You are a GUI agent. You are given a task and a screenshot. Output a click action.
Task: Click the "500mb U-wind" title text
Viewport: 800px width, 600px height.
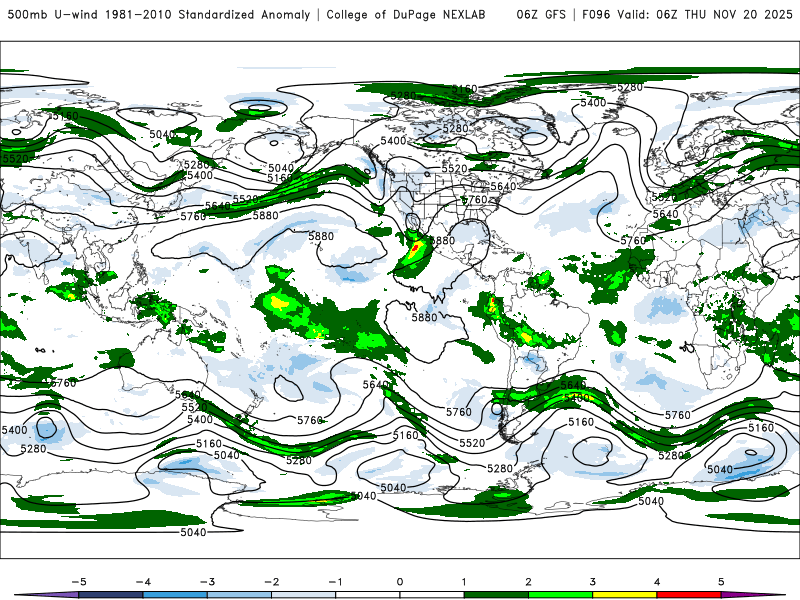pos(53,15)
